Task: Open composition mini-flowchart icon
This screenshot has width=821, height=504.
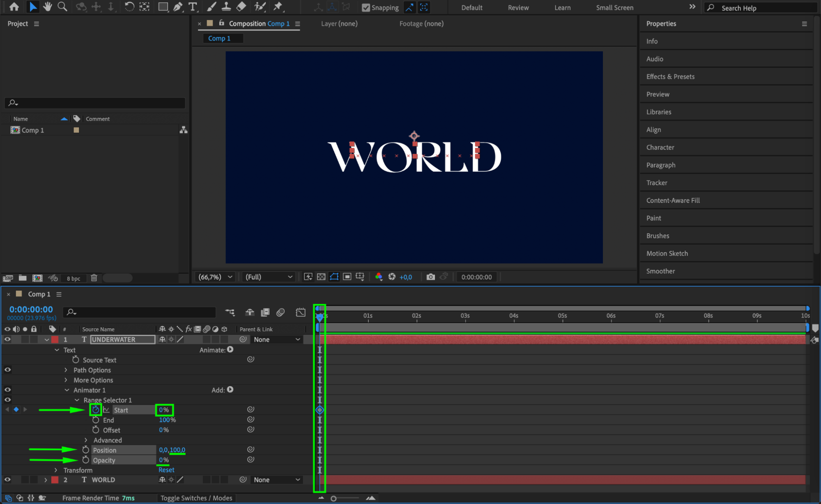Action: click(230, 313)
